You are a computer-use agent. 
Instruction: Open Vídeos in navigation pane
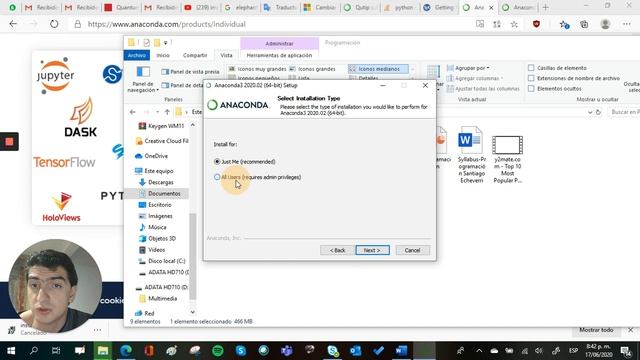(152, 250)
